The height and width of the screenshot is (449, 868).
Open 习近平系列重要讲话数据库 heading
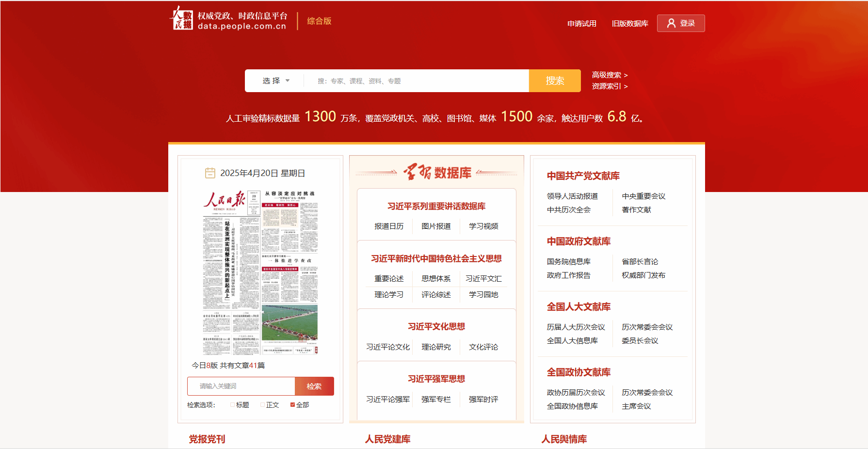(x=436, y=207)
